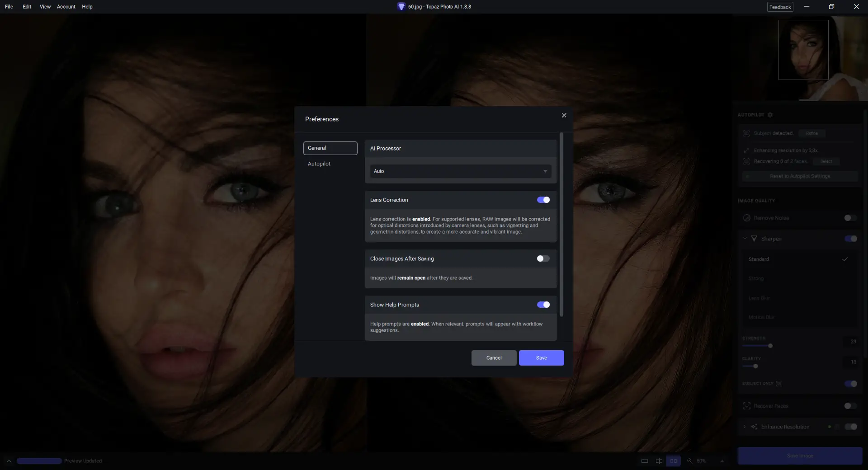Click the Strength slider handle
The height and width of the screenshot is (470, 868).
tap(770, 346)
